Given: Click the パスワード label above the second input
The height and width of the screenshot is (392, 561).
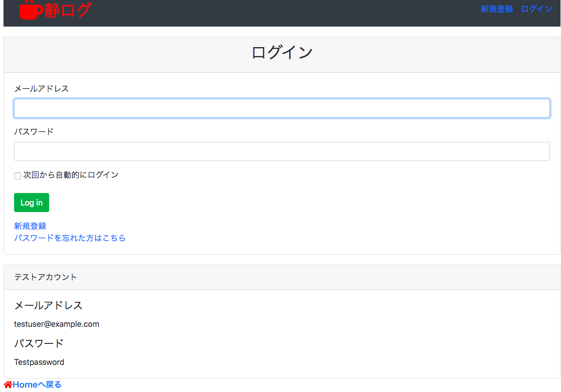Looking at the screenshot, I should tap(34, 132).
